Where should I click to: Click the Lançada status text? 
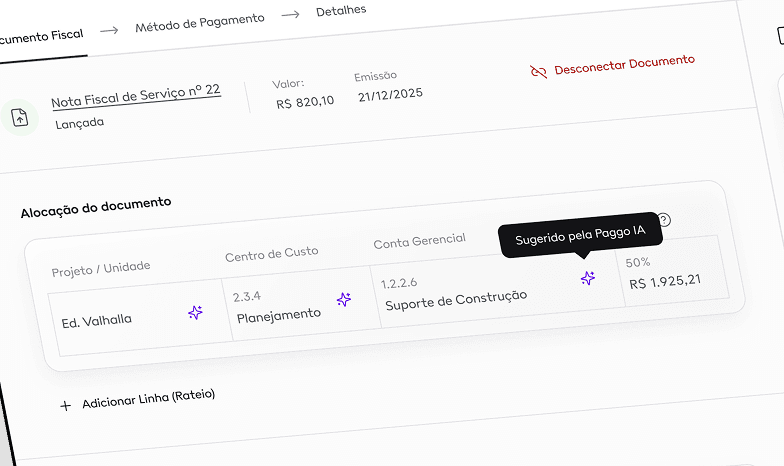pos(80,123)
